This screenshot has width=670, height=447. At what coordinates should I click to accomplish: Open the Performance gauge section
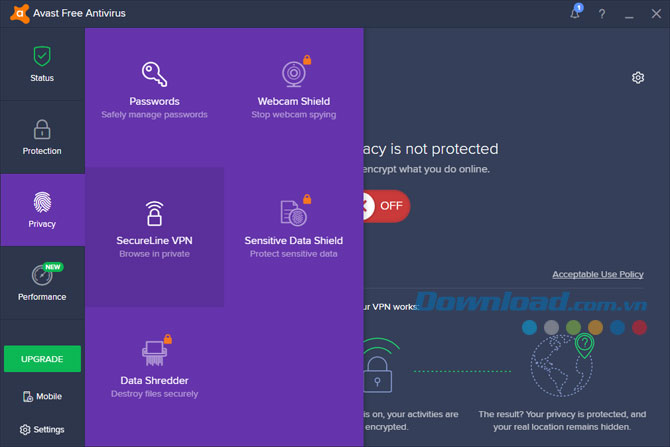(x=42, y=282)
